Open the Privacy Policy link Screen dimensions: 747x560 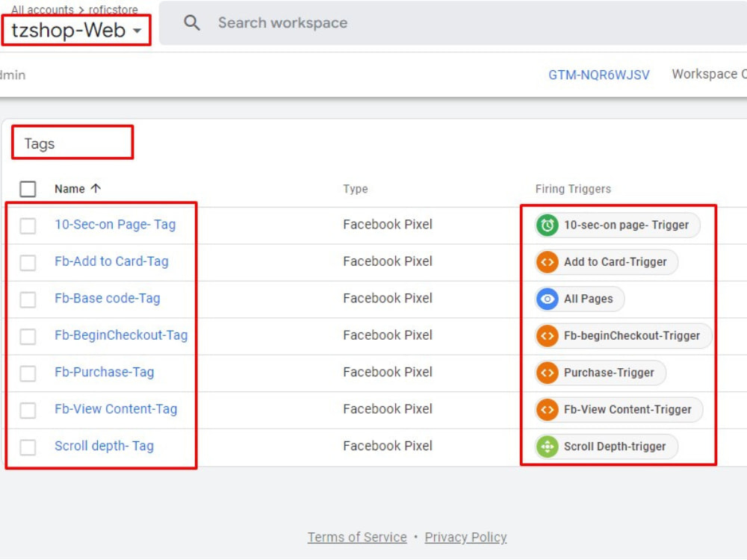point(465,537)
